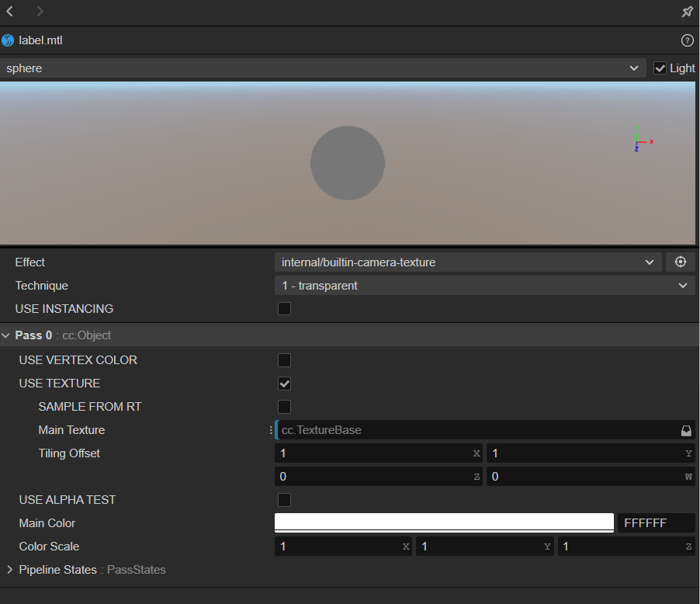Screen dimensions: 700x604
Task: Click the locate effect target icon
Action: (x=681, y=262)
